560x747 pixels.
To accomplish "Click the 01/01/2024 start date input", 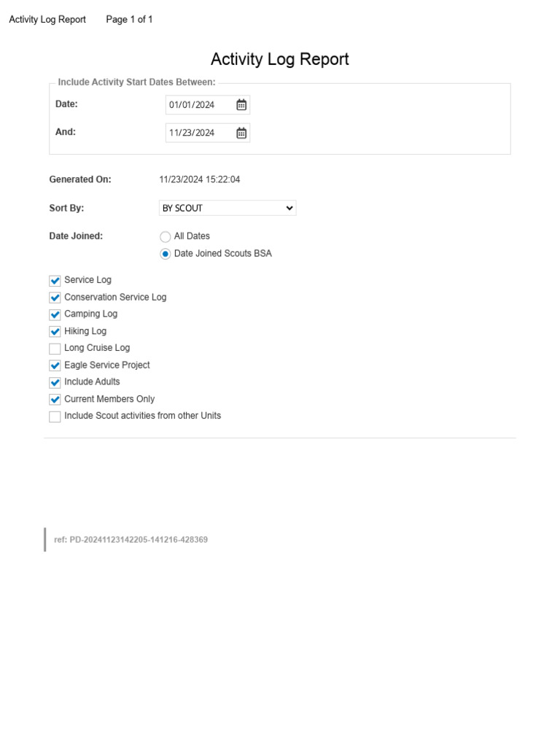I will (x=208, y=105).
